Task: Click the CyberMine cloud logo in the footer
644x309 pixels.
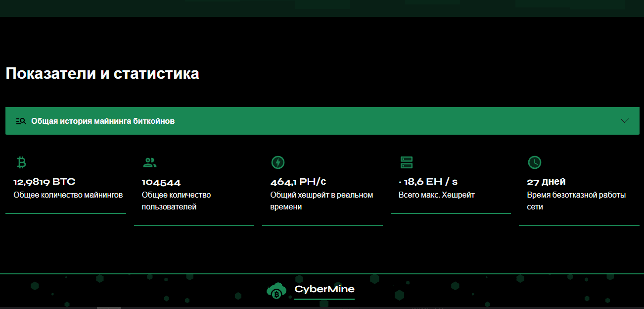Action: 276,290
